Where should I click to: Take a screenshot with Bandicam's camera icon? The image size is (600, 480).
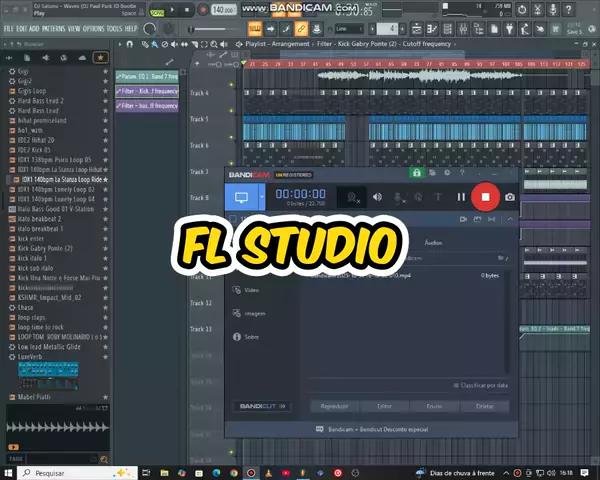(510, 197)
